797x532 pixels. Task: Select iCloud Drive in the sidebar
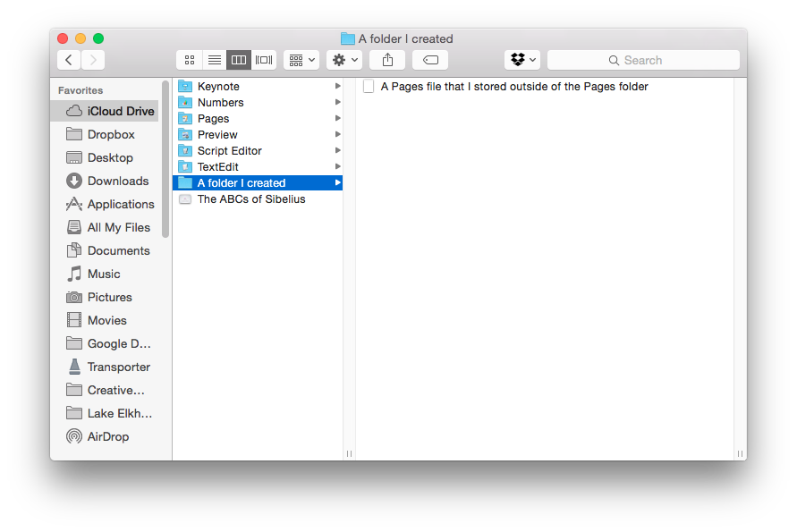[x=105, y=111]
